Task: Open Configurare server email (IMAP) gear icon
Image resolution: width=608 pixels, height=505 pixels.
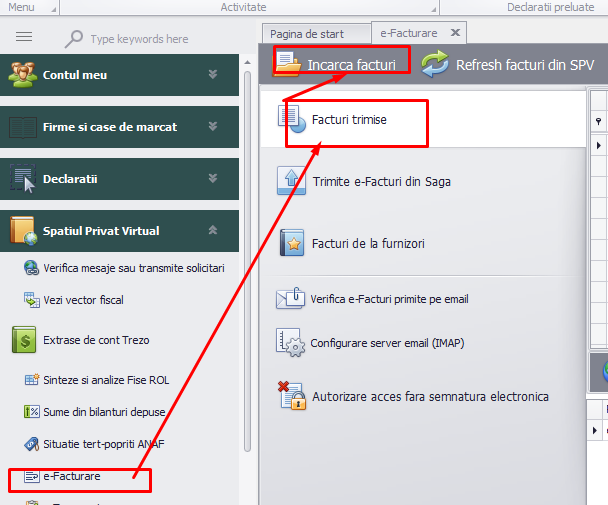Action: [290, 342]
